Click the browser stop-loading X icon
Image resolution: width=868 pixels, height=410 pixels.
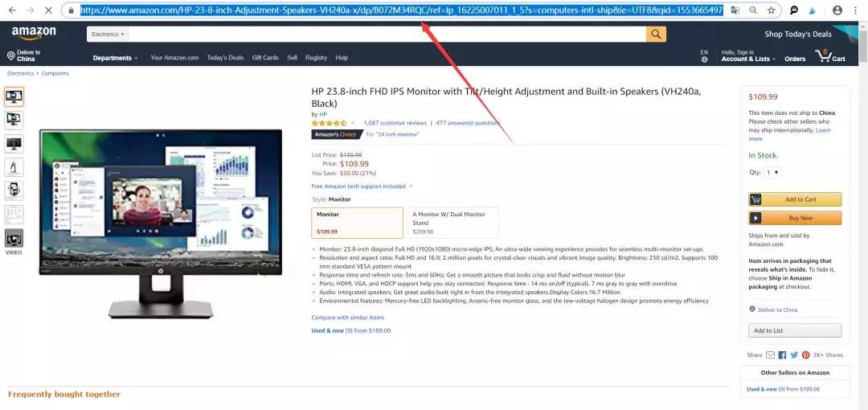48,10
